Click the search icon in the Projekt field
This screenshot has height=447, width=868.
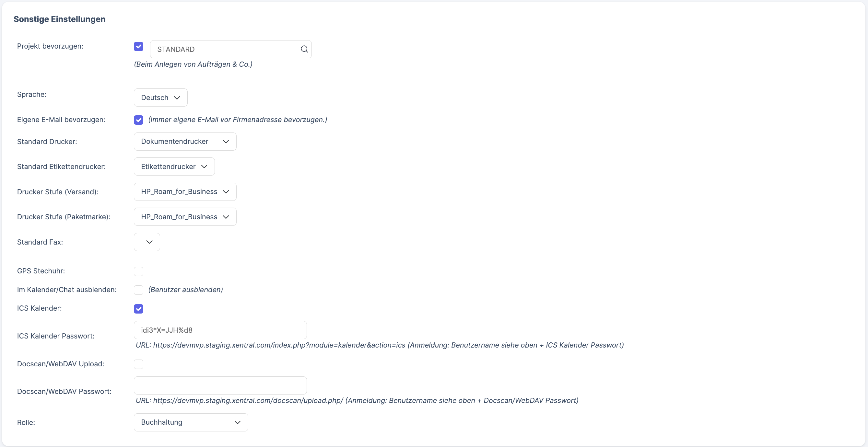tap(304, 49)
